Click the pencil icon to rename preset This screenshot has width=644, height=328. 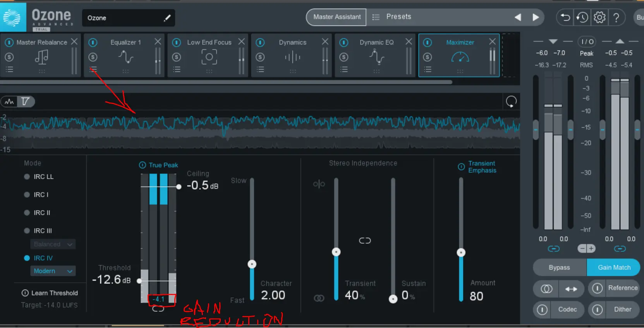167,18
